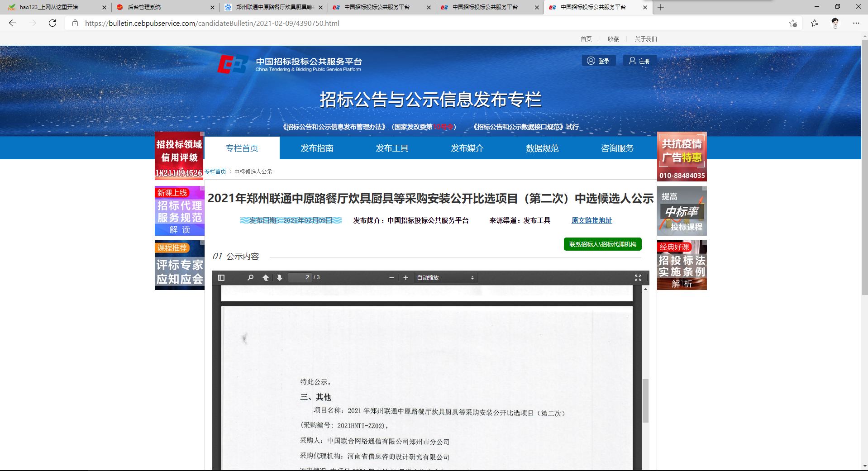The height and width of the screenshot is (471, 868).
Task: Click the PDF viewer vertical scrollbar thumb
Action: coord(645,401)
